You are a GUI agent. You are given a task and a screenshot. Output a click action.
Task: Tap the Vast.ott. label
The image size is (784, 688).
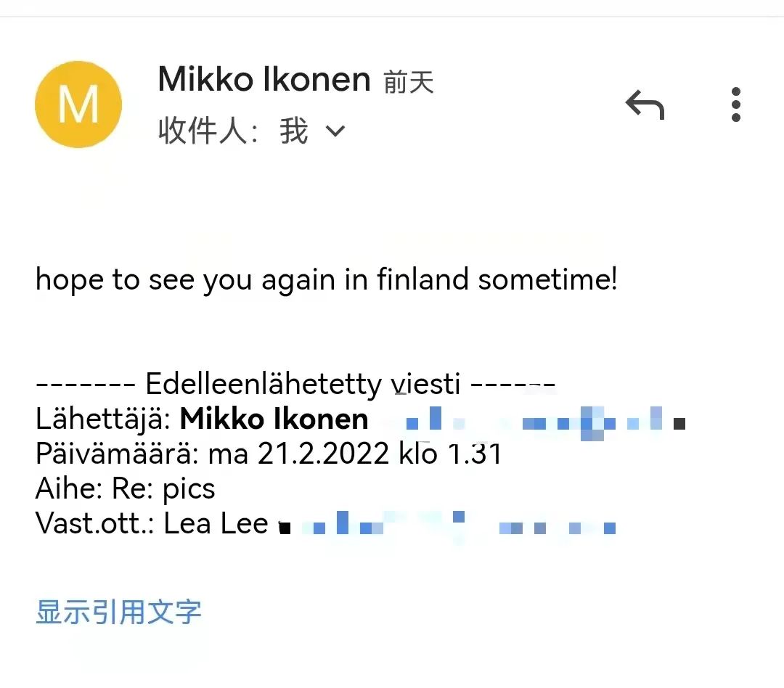tap(96, 523)
